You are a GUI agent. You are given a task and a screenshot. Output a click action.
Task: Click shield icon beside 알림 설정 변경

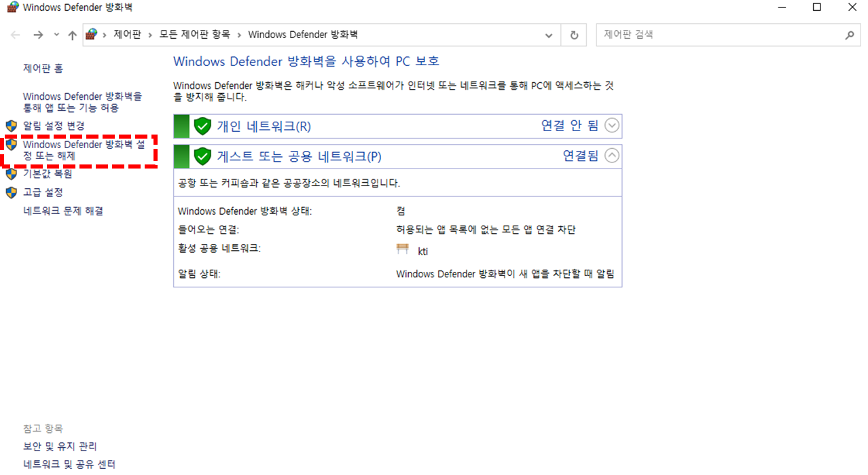11,126
